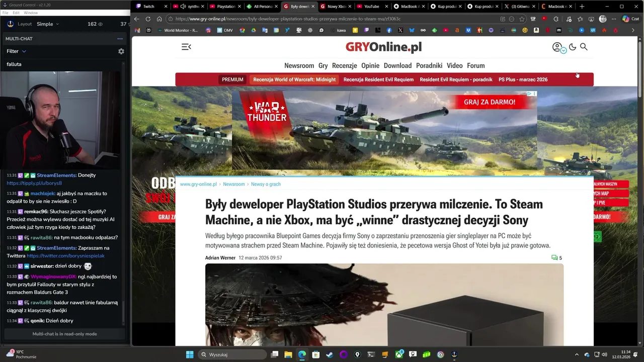Switch to the All Persona browser tab
The image size is (644, 362).
(262, 7)
